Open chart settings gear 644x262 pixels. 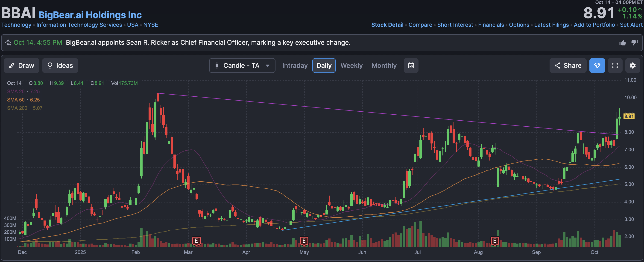pyautogui.click(x=632, y=65)
